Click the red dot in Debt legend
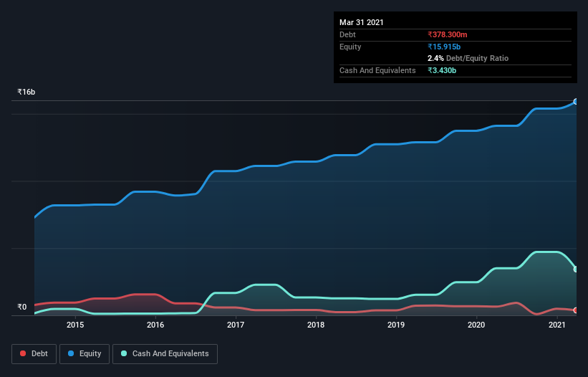Viewport: 588px width, 377px height. point(23,353)
